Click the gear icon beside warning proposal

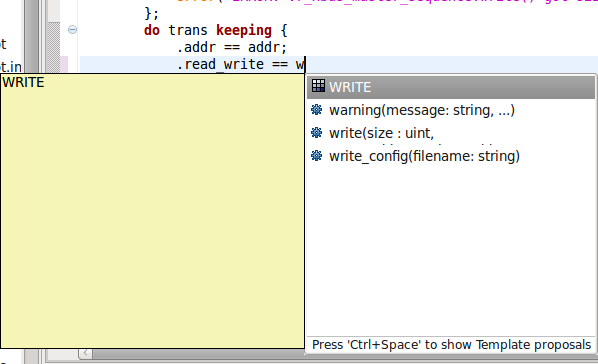(317, 110)
